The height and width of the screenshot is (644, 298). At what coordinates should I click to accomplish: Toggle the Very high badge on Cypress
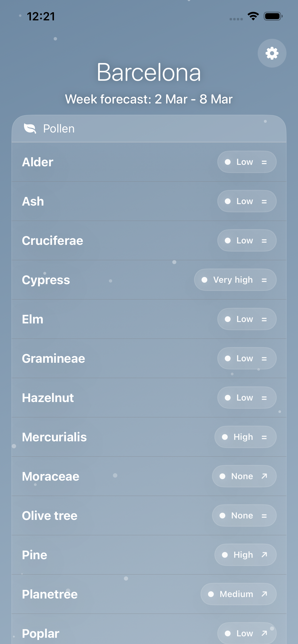point(235,280)
